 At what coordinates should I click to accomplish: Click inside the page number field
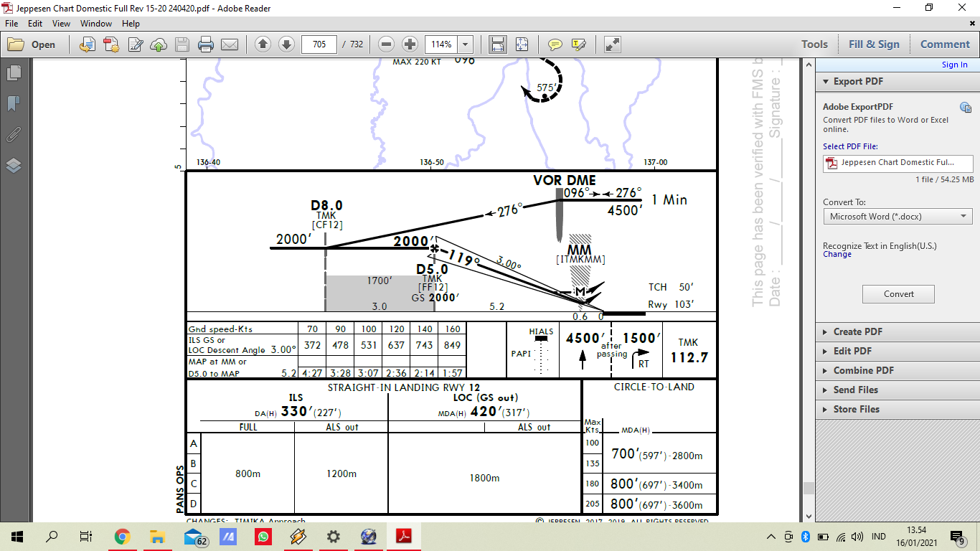pyautogui.click(x=320, y=44)
